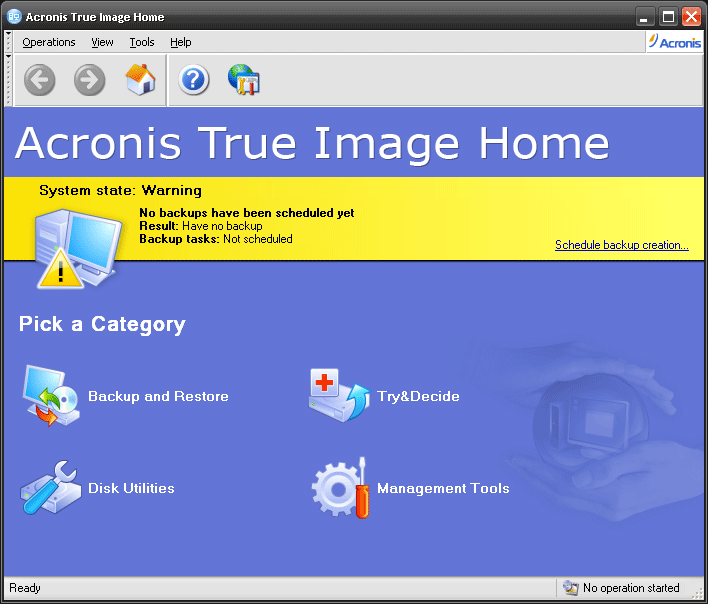Minimize the Acronis True Image window
Image resolution: width=708 pixels, height=604 pixels.
coord(645,17)
